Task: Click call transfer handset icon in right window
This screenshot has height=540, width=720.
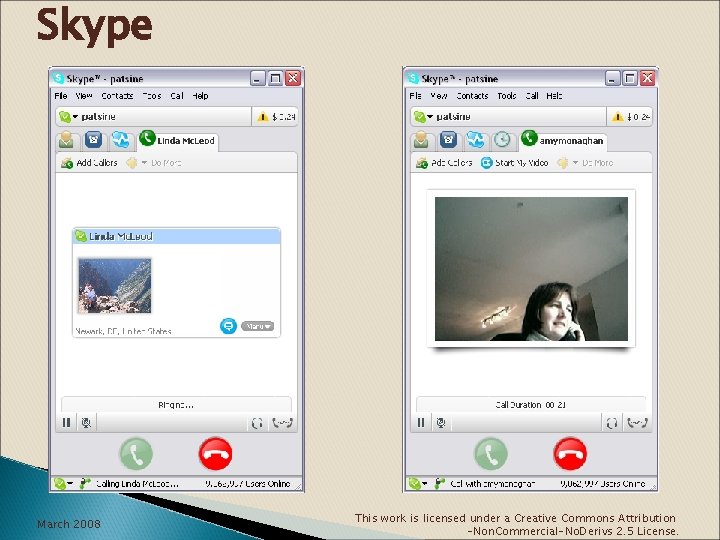Action: tap(637, 423)
